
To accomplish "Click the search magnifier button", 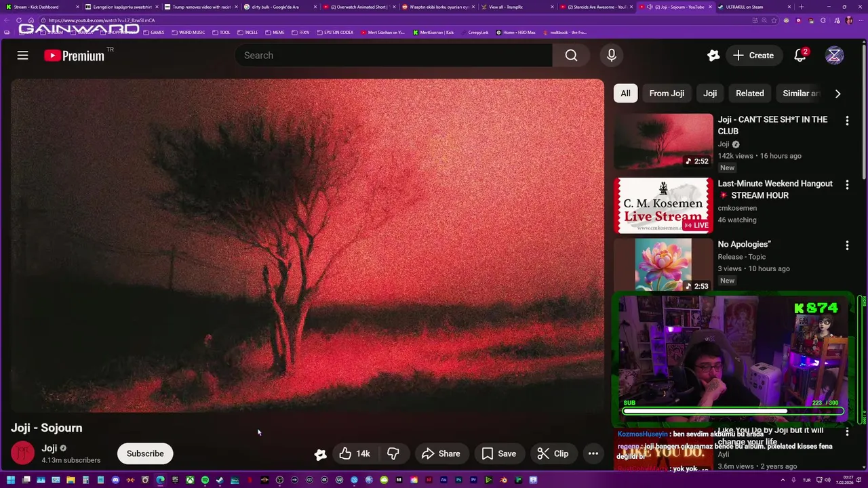I will tap(571, 56).
